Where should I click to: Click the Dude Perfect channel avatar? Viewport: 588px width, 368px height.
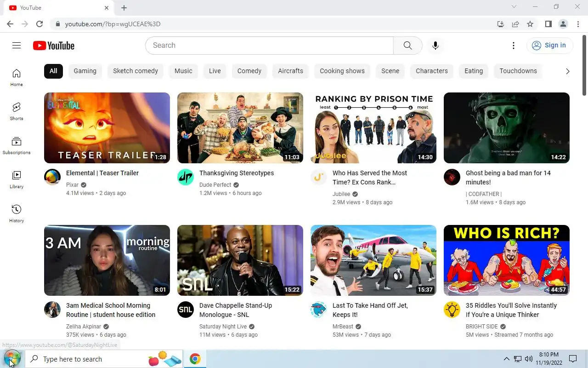[x=186, y=177]
